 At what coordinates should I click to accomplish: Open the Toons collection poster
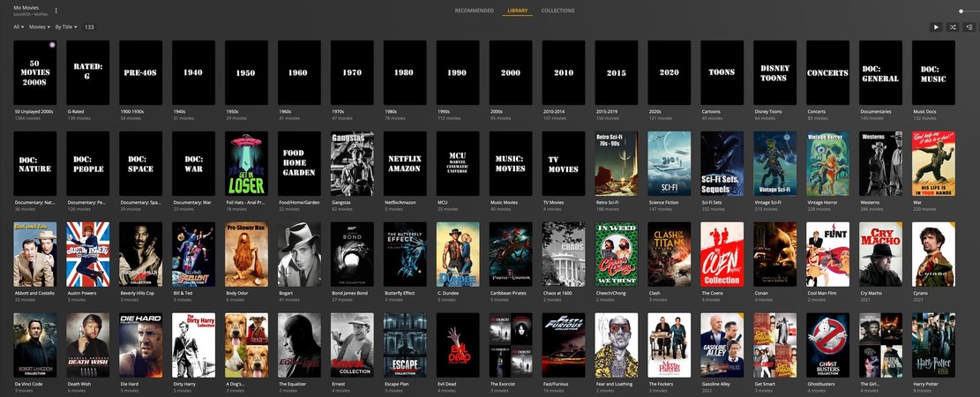pos(722,72)
